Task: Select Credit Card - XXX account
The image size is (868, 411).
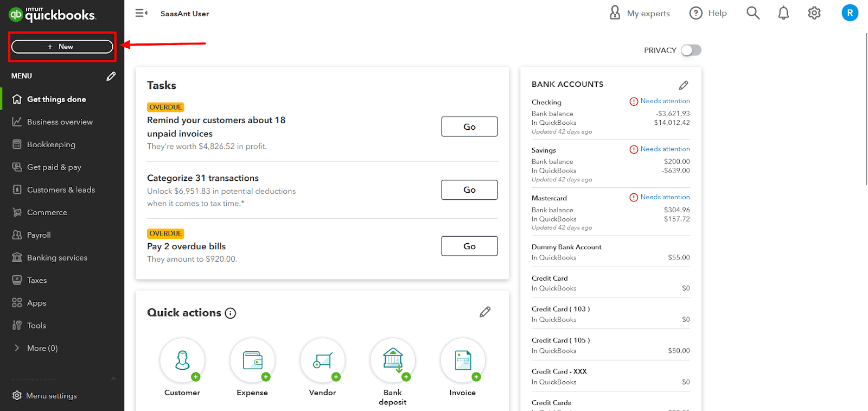Action: [x=559, y=371]
